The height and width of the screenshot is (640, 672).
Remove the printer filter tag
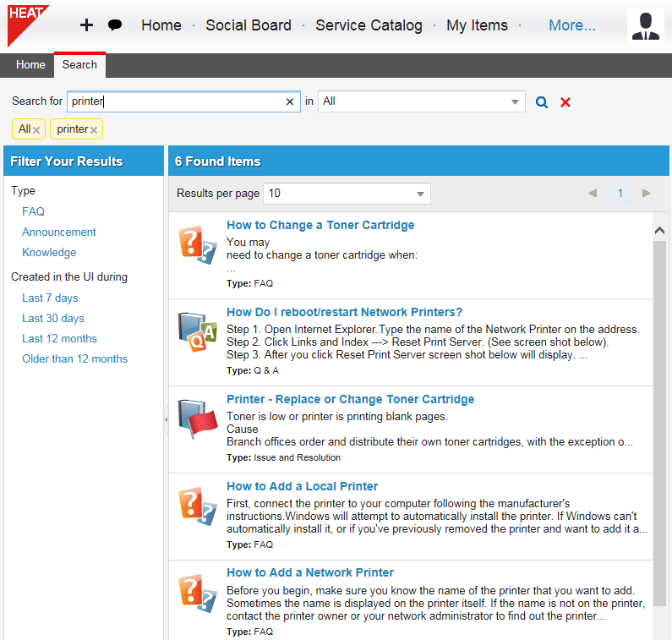coord(94,130)
